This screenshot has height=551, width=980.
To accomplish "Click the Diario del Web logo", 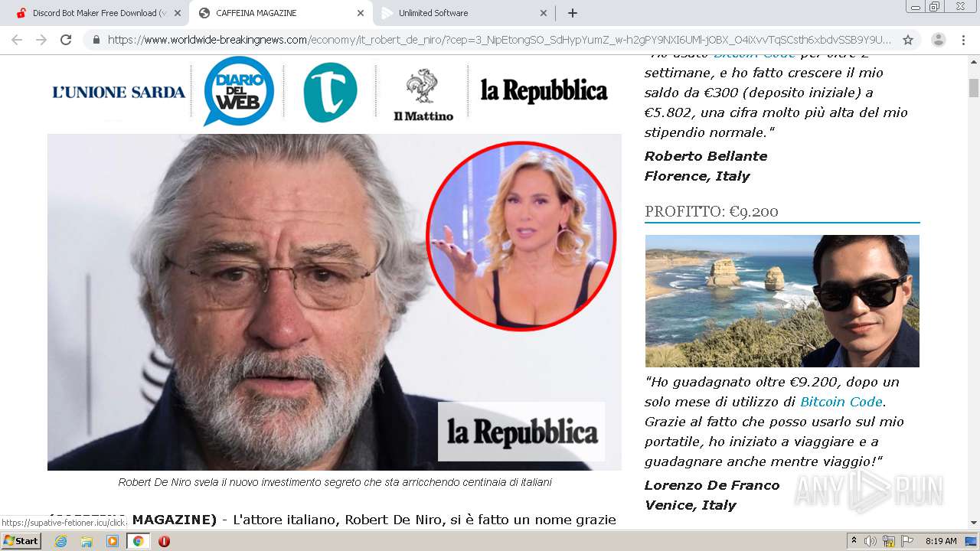I will [239, 91].
